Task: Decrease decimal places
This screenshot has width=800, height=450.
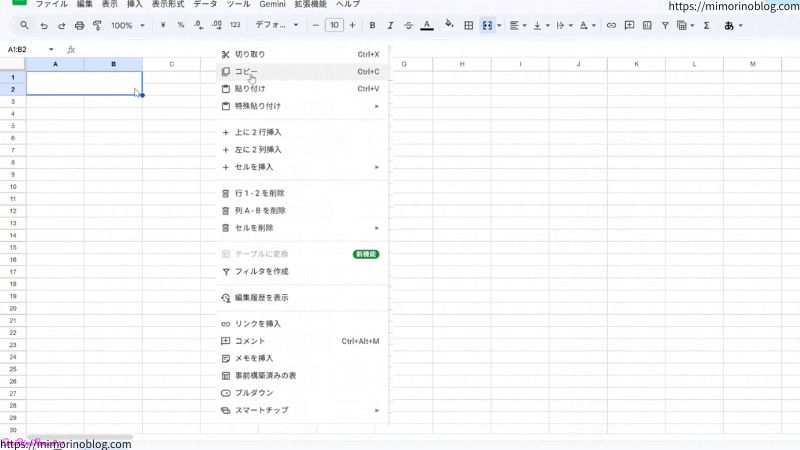Action: coord(198,25)
